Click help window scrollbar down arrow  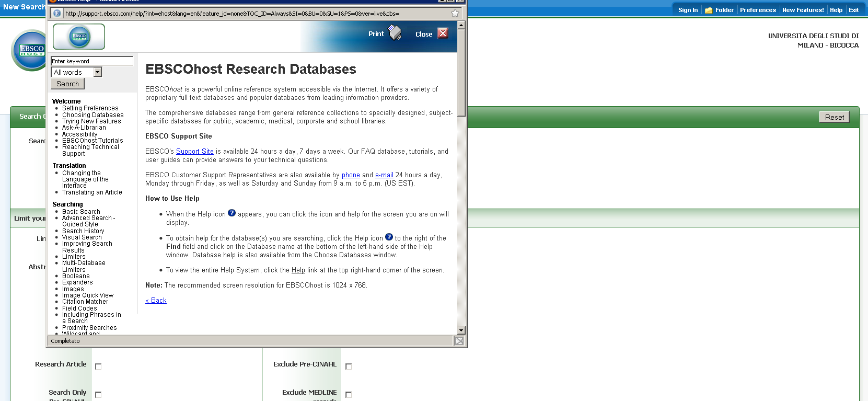[x=461, y=330]
